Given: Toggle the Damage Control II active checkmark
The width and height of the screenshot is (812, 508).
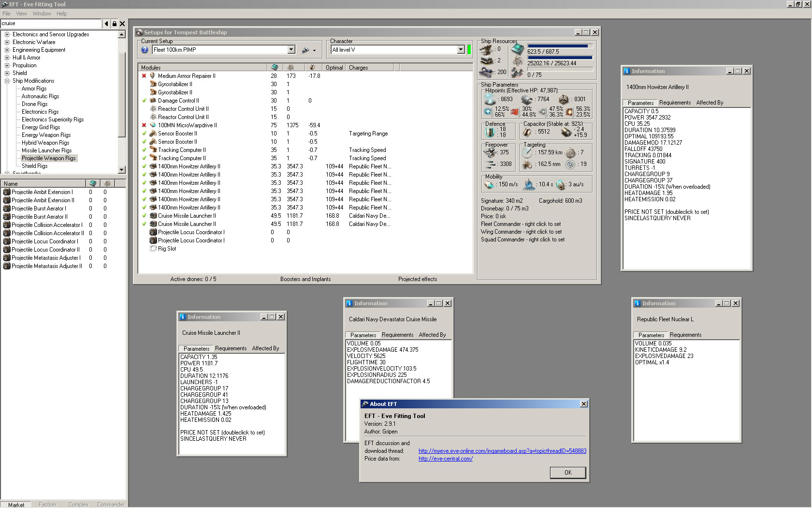Looking at the screenshot, I should pos(144,101).
